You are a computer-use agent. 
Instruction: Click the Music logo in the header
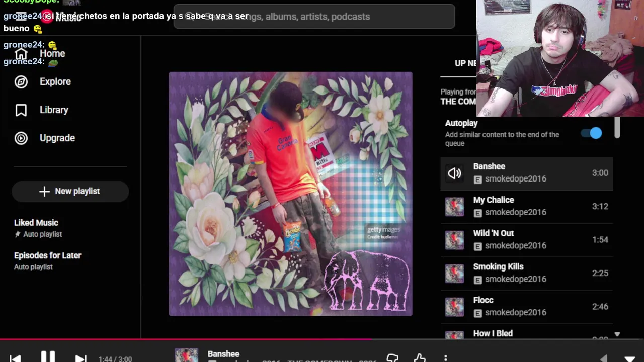(60, 18)
